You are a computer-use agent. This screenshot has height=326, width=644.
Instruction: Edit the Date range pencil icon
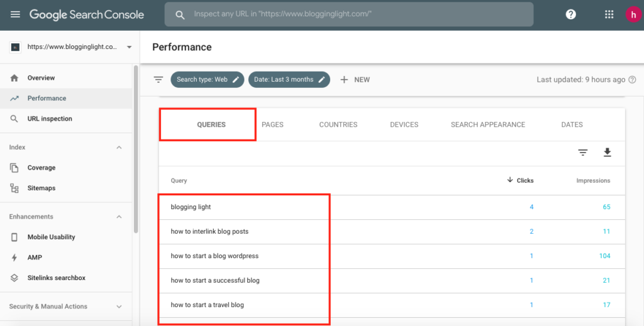pos(321,80)
